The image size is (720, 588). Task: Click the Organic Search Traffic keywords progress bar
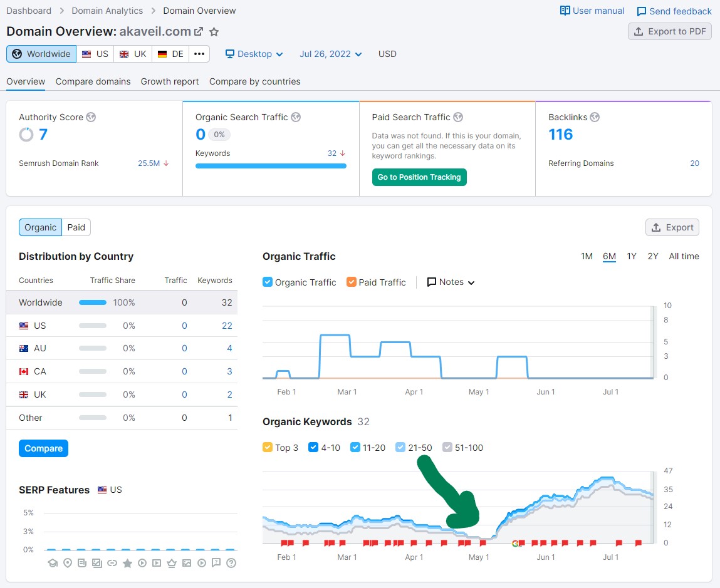click(271, 166)
